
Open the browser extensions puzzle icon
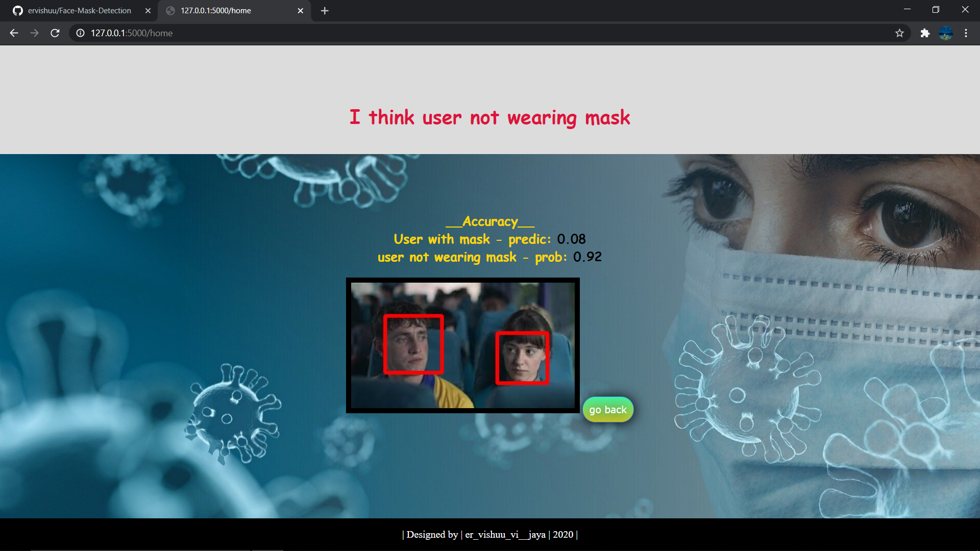tap(925, 33)
